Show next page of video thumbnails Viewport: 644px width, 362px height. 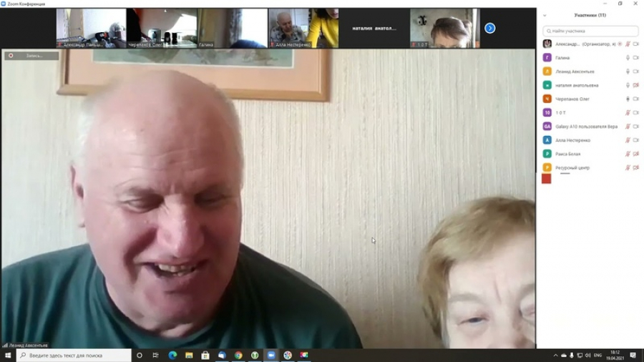(489, 28)
